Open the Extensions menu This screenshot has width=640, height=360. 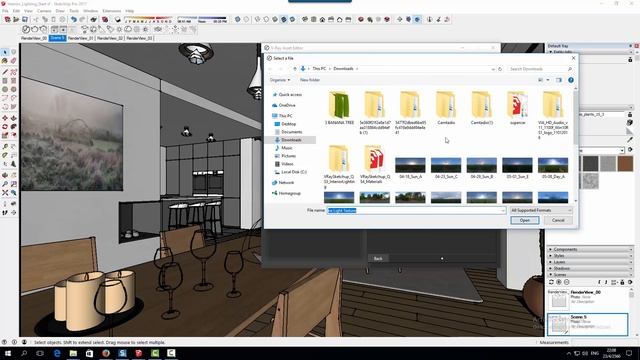point(111,11)
